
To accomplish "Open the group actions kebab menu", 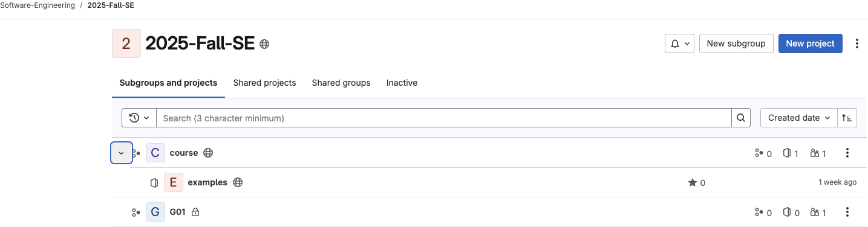I will [857, 43].
